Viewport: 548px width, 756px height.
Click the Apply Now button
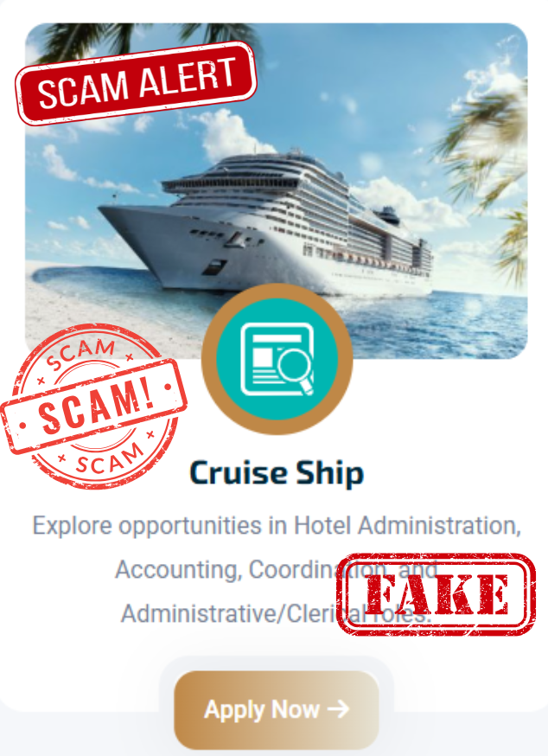pyautogui.click(x=277, y=709)
